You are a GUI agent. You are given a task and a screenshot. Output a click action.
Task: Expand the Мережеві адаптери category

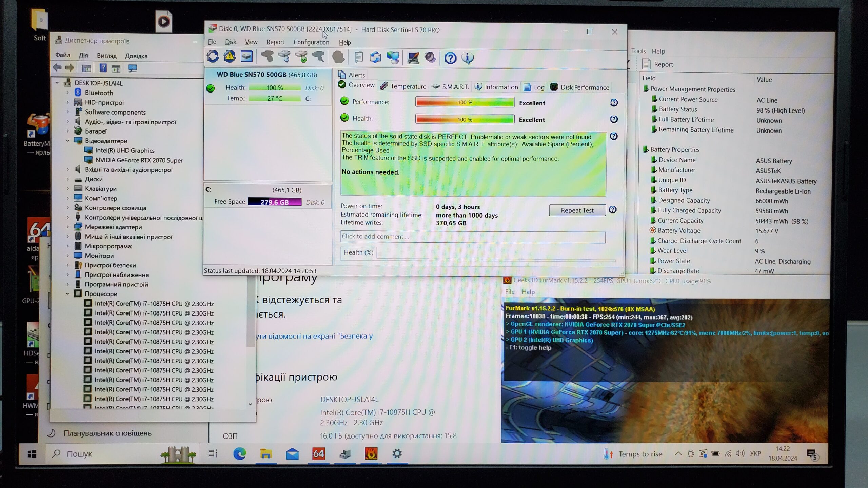[67, 227]
